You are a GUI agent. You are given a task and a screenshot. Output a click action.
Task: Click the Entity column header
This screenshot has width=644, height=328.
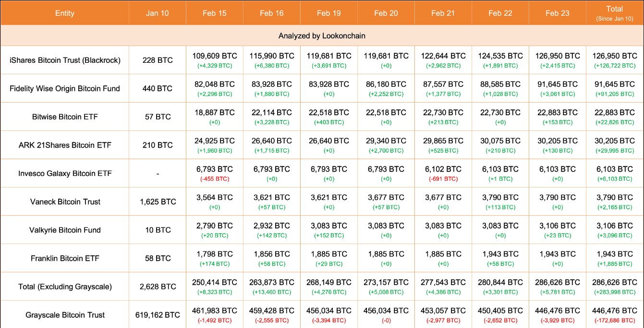click(x=64, y=13)
